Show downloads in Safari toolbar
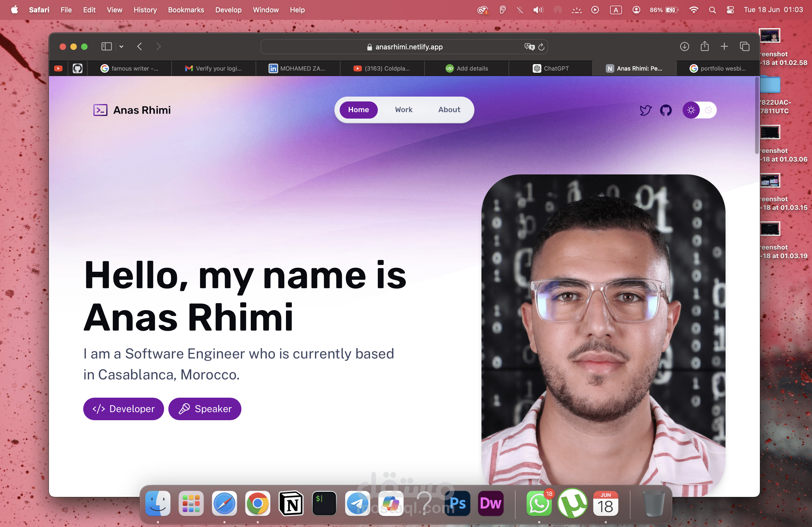The height and width of the screenshot is (527, 812). (684, 46)
